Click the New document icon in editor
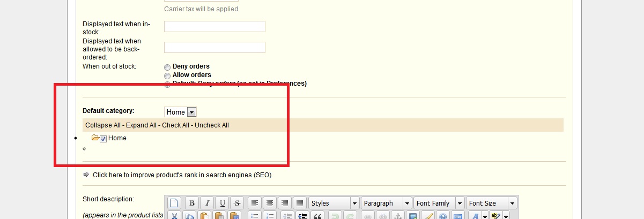Image resolution: width=644 pixels, height=219 pixels. [x=174, y=203]
